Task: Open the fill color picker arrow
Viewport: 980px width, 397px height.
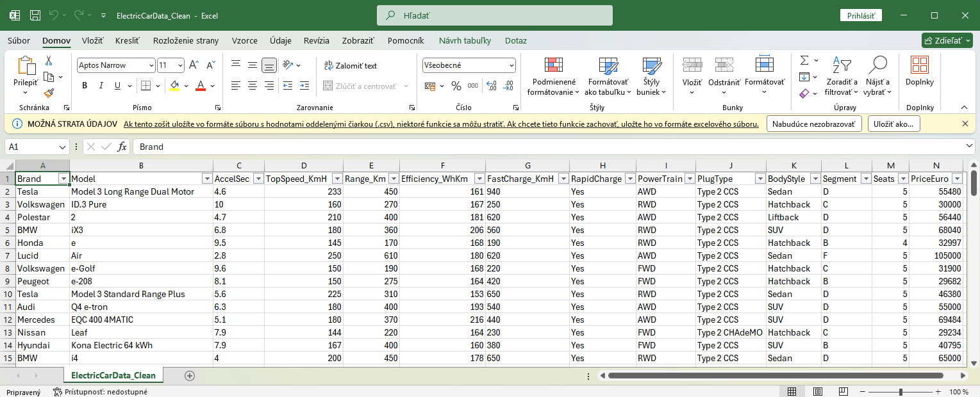Action: coord(187,86)
